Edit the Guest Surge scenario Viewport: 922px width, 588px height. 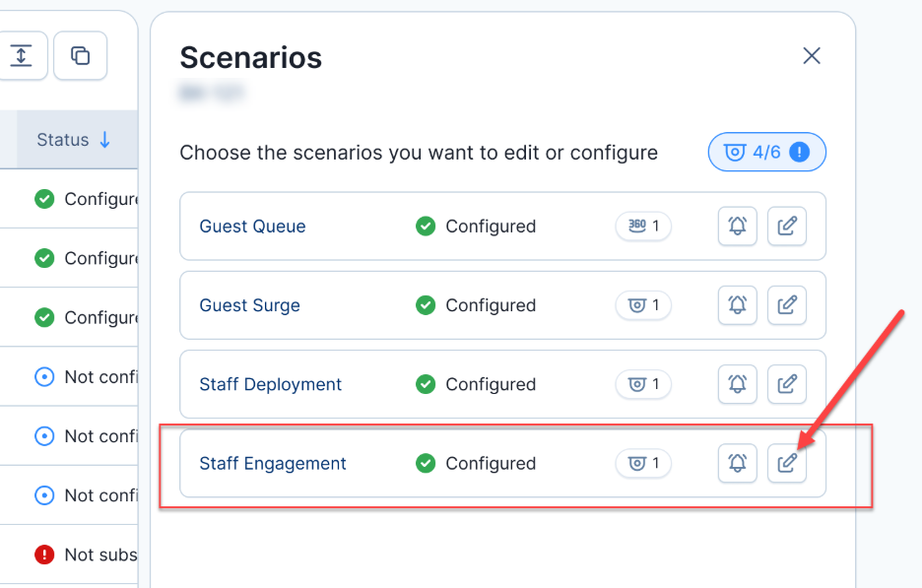coord(786,305)
